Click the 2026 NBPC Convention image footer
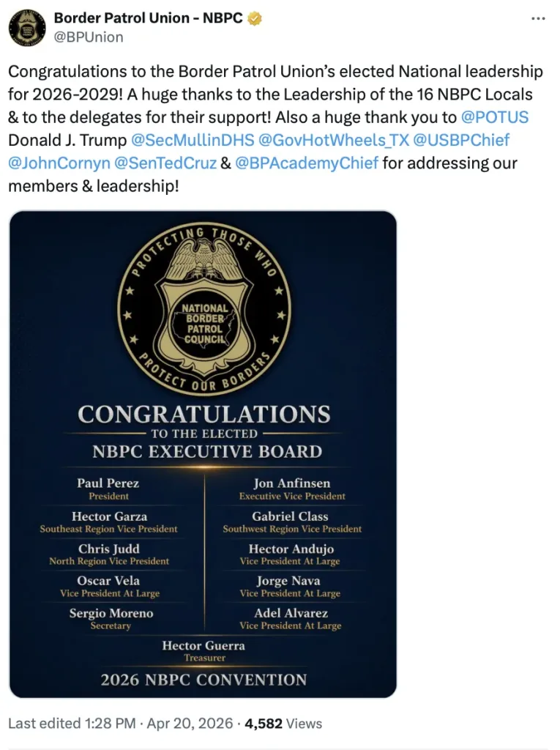 [x=204, y=680]
